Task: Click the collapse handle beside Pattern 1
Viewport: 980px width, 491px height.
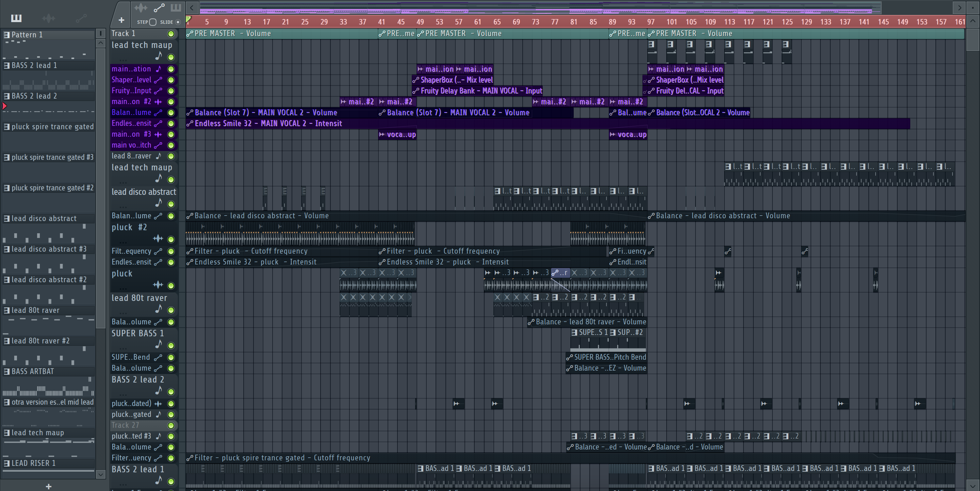Action: (100, 33)
